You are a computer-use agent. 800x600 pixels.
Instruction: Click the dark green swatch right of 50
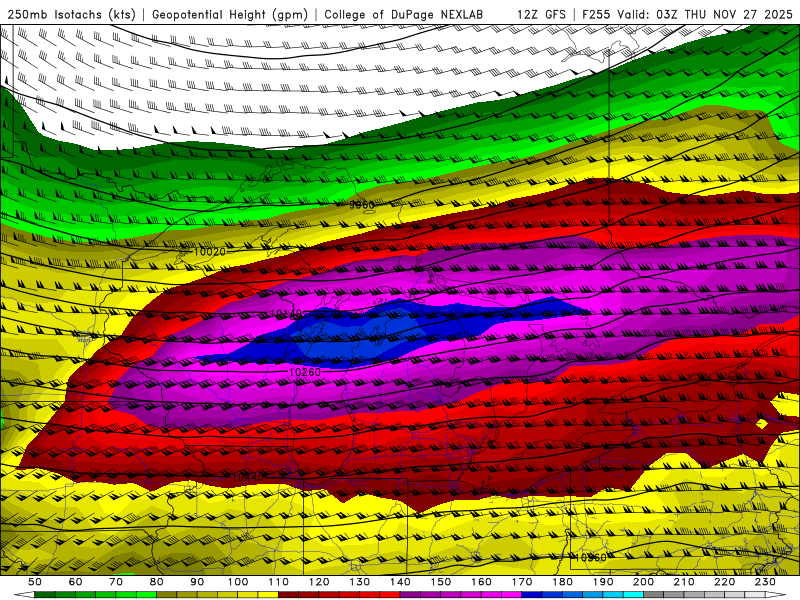[x=45, y=595]
